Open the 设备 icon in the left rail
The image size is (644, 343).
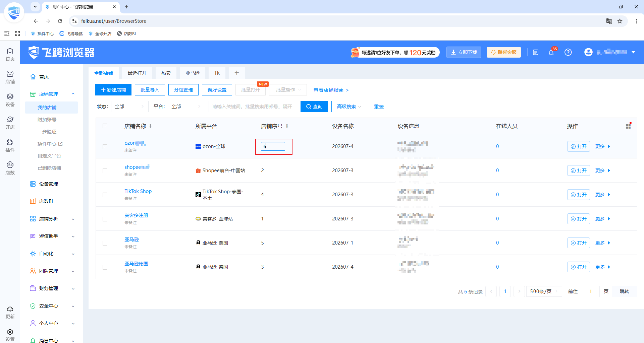pos(10,100)
